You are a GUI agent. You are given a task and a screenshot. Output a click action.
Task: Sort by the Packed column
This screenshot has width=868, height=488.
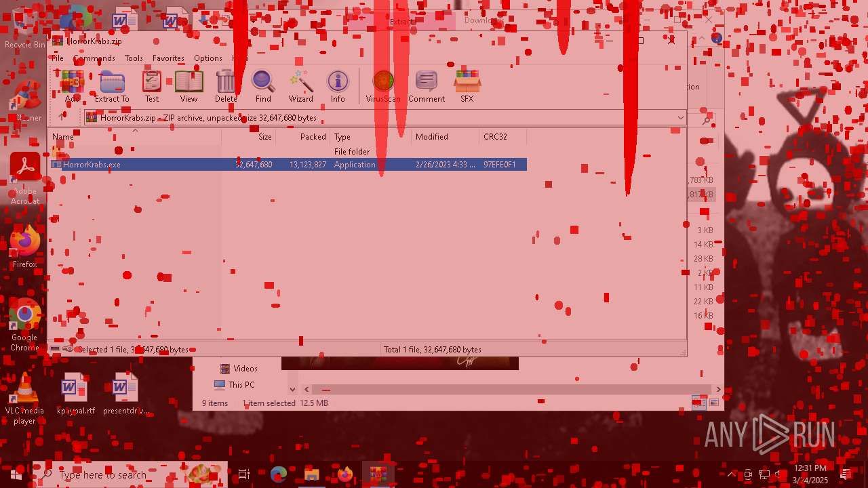[302, 137]
